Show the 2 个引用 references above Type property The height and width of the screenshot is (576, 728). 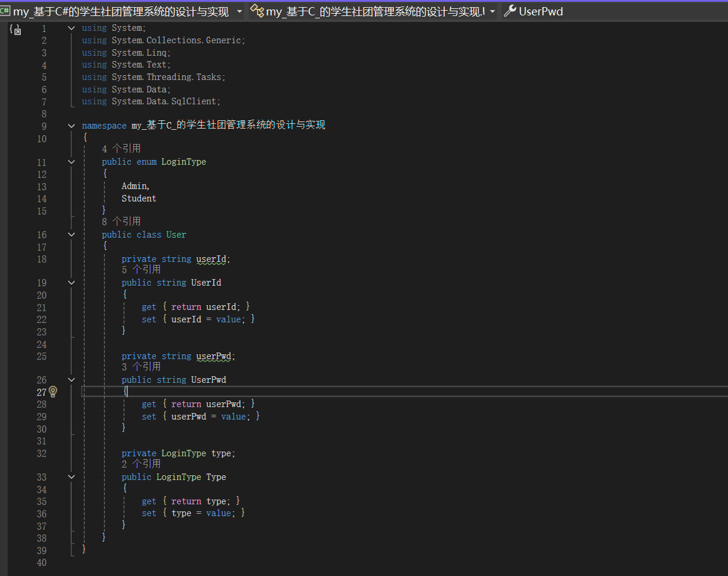tap(141, 464)
